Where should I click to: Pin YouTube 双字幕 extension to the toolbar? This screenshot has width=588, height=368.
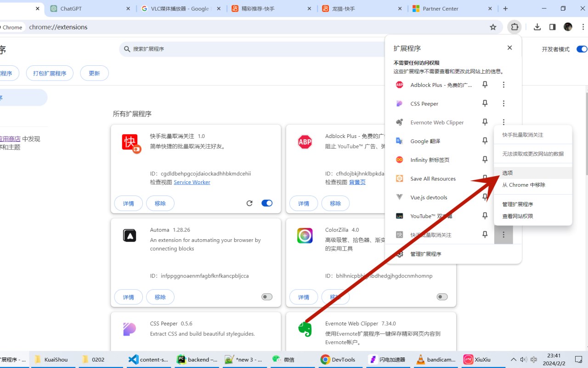click(x=485, y=216)
